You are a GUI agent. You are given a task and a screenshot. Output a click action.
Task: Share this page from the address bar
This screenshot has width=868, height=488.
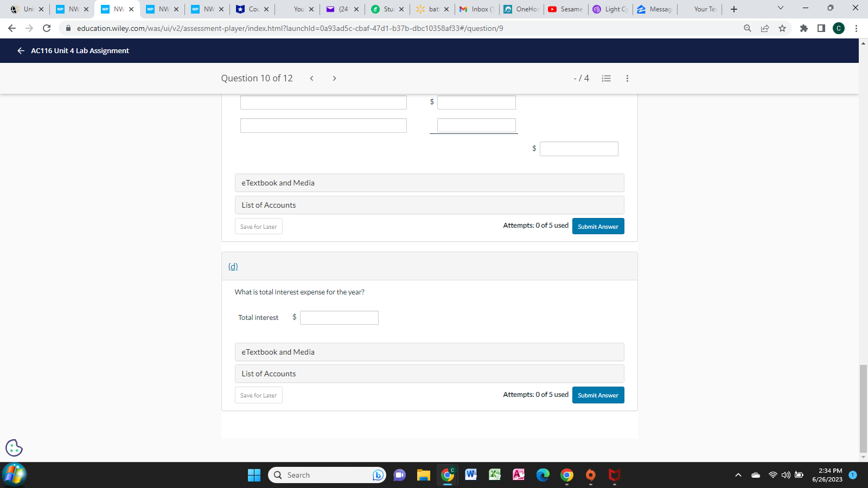(x=765, y=28)
